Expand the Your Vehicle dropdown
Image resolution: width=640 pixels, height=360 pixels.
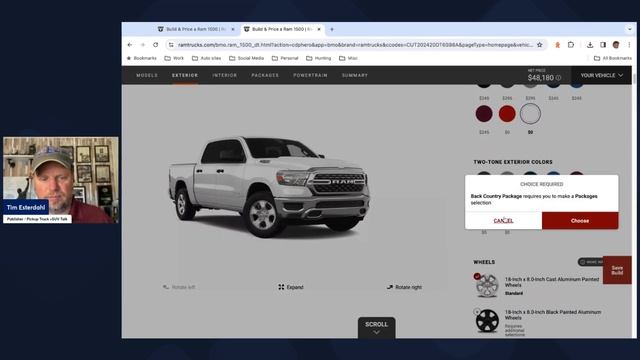click(x=602, y=76)
